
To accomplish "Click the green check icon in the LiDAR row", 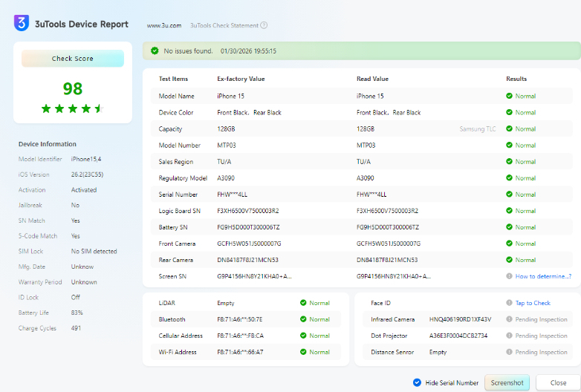I will (x=303, y=303).
